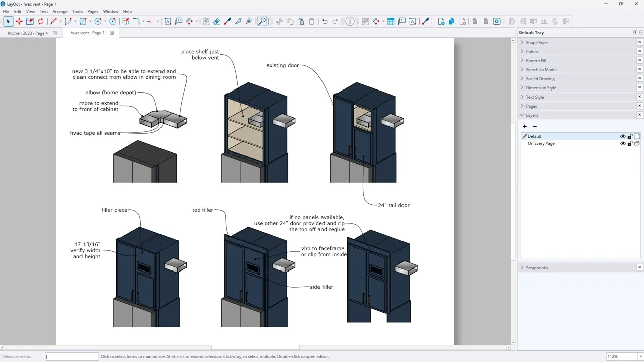
Task: Switch to Kitchen 2023 - Page 4 tab
Action: pyautogui.click(x=28, y=33)
